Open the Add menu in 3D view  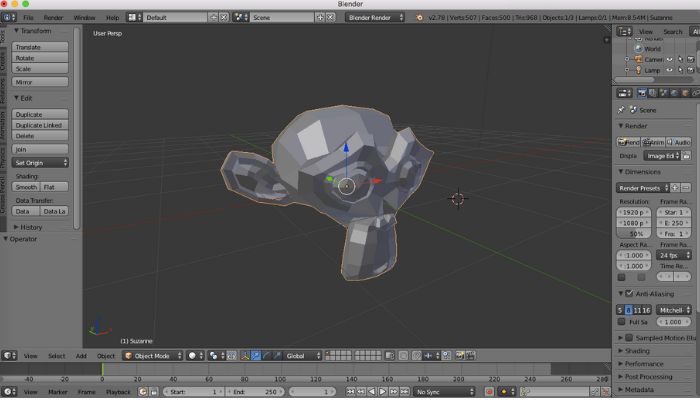tap(81, 356)
